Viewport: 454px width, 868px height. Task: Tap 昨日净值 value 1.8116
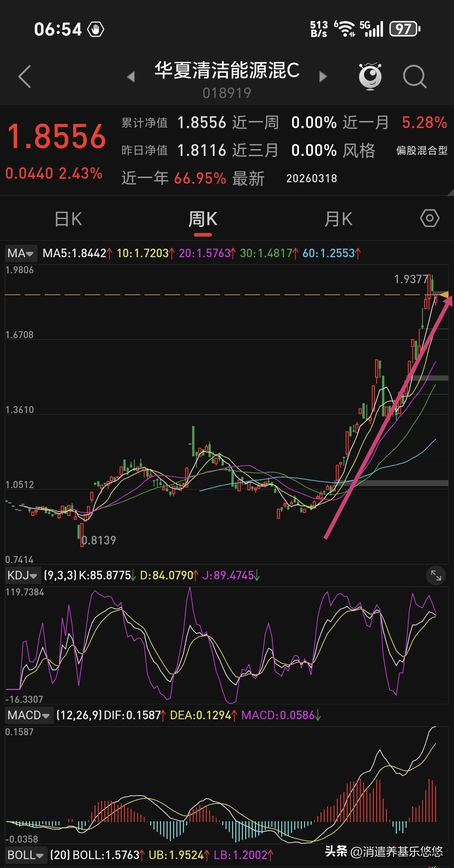[x=202, y=150]
